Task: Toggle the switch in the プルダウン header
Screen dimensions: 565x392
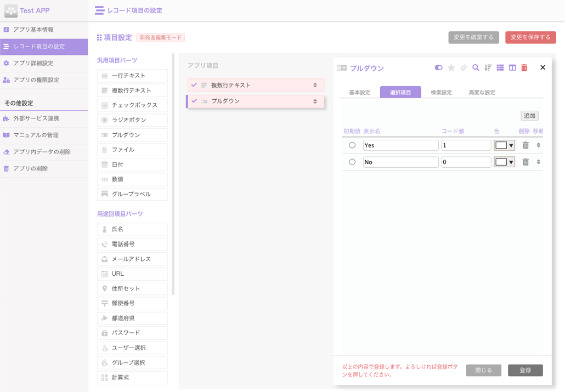Action: tap(438, 67)
